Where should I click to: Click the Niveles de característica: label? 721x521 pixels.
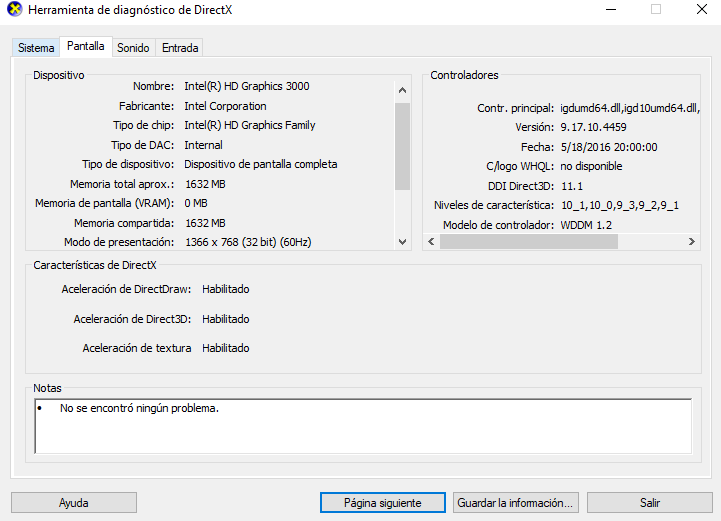(x=494, y=206)
